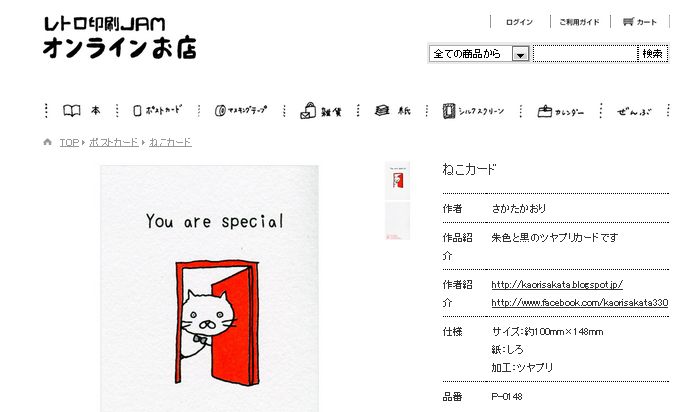Select the ぜんぶ all-items menu

634,111
